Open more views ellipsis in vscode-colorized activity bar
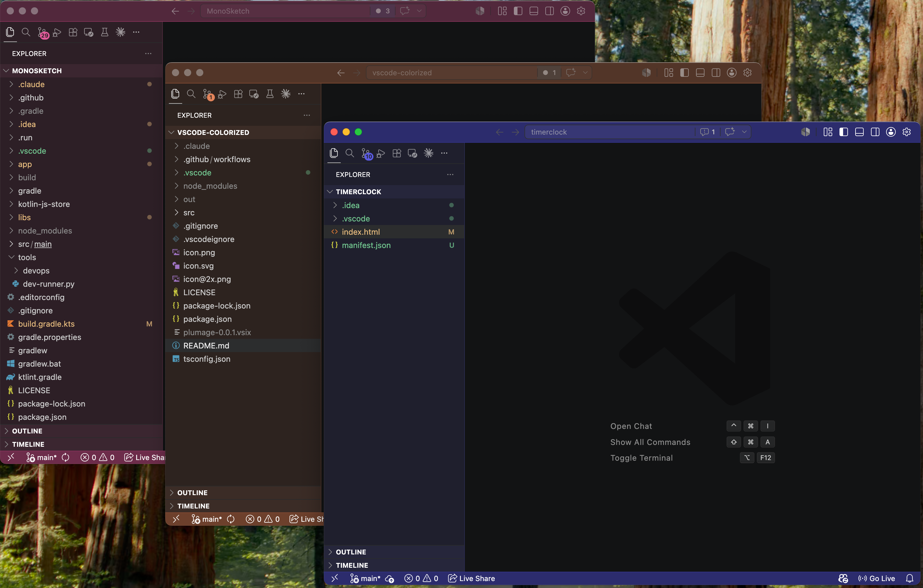 302,94
